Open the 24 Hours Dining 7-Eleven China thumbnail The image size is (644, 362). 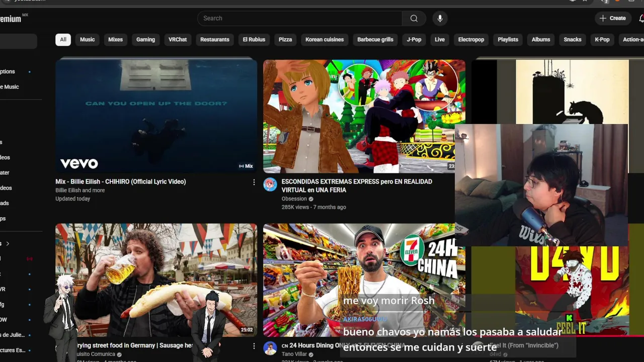(364, 280)
